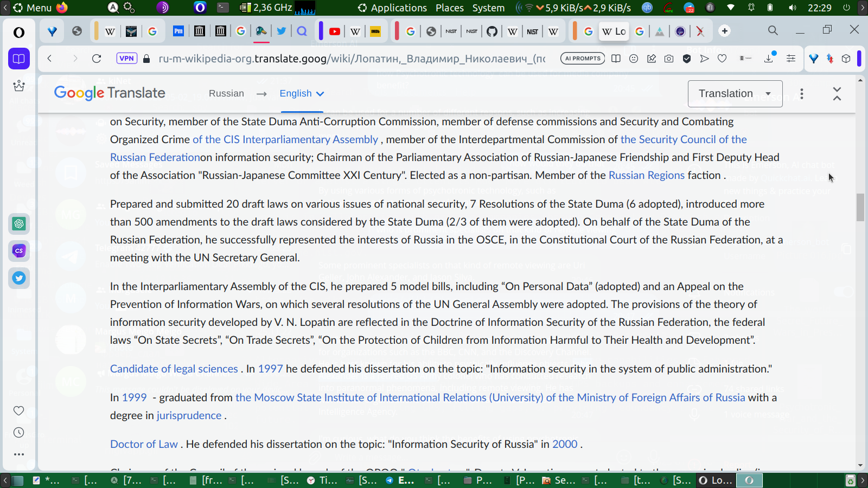Open the Translation view dropdown

tap(735, 94)
